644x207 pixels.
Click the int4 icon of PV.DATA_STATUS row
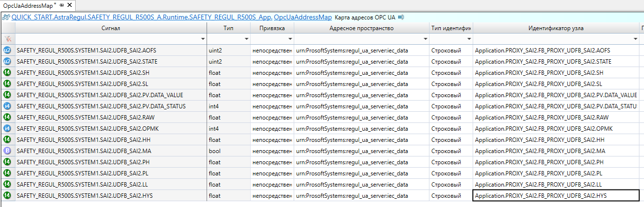point(7,106)
